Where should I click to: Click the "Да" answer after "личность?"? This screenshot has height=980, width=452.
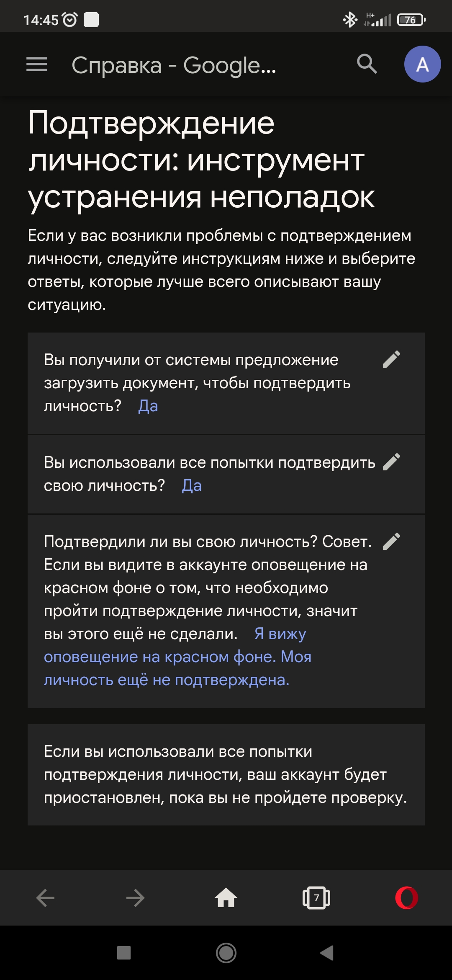[148, 406]
